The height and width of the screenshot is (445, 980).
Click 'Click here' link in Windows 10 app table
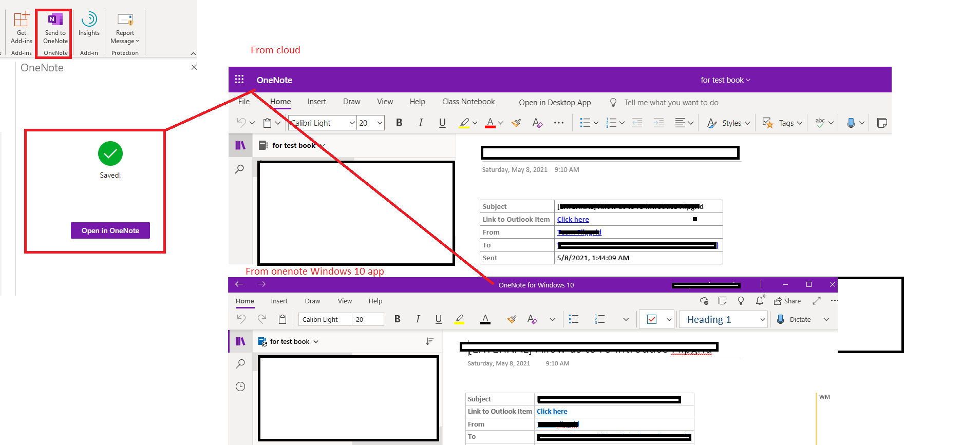(x=552, y=412)
